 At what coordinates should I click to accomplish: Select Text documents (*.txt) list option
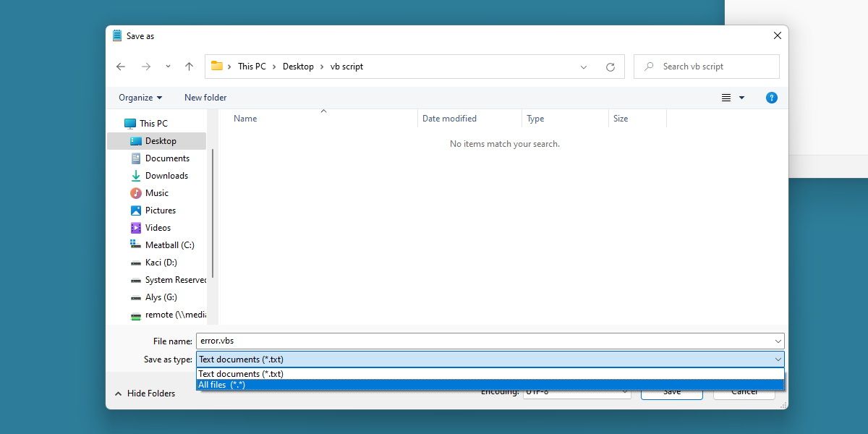[241, 374]
